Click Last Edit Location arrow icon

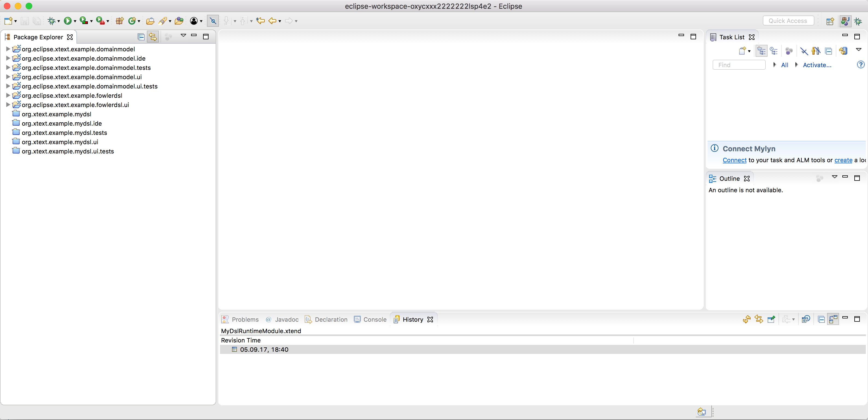coord(260,21)
